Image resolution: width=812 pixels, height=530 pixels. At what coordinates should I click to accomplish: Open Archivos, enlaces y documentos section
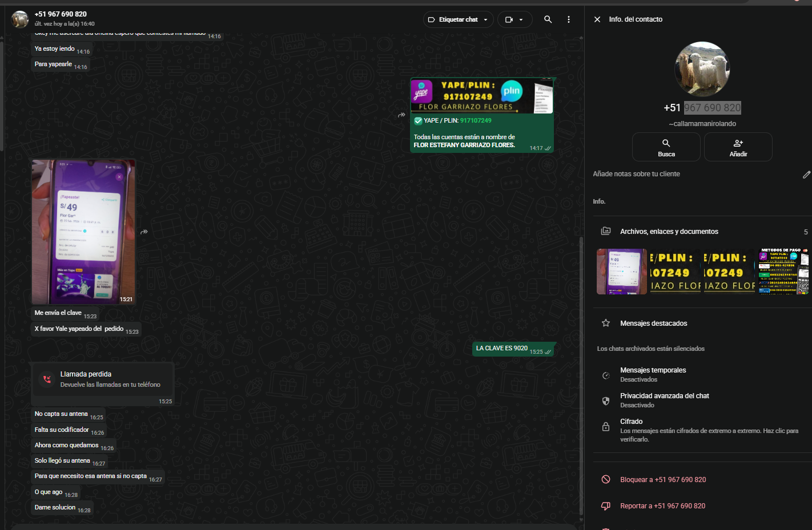pyautogui.click(x=669, y=232)
